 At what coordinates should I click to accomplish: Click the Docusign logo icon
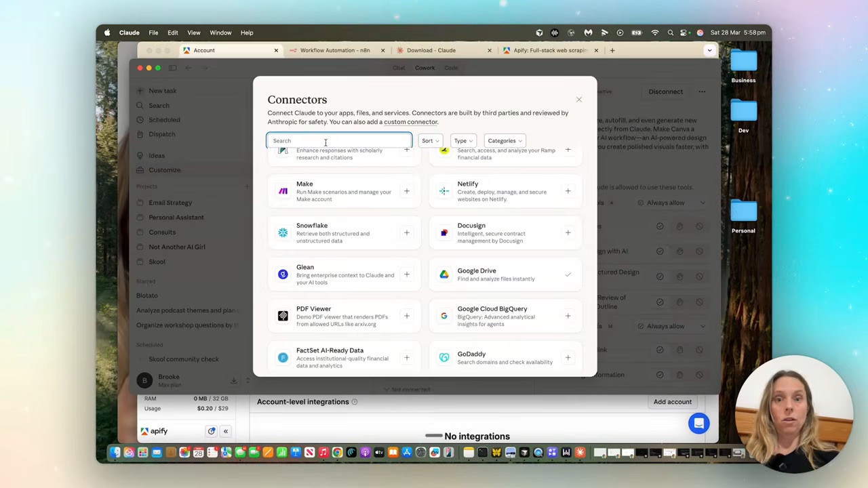click(x=444, y=232)
